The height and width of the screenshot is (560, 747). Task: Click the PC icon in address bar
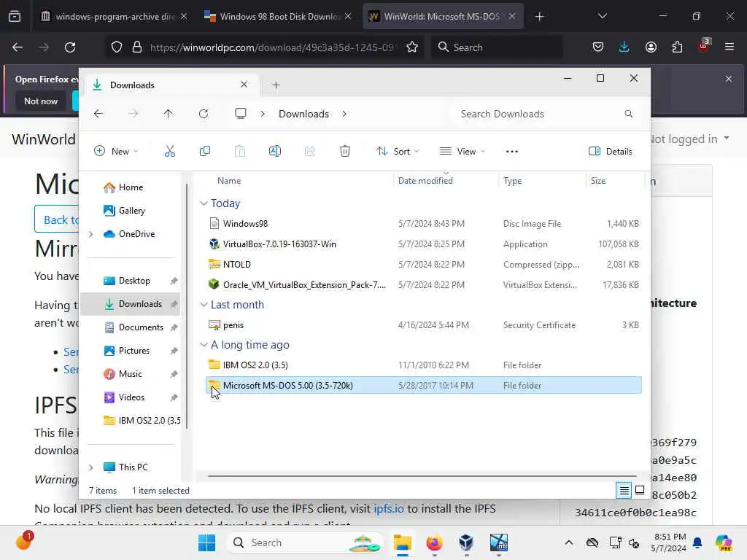click(241, 114)
